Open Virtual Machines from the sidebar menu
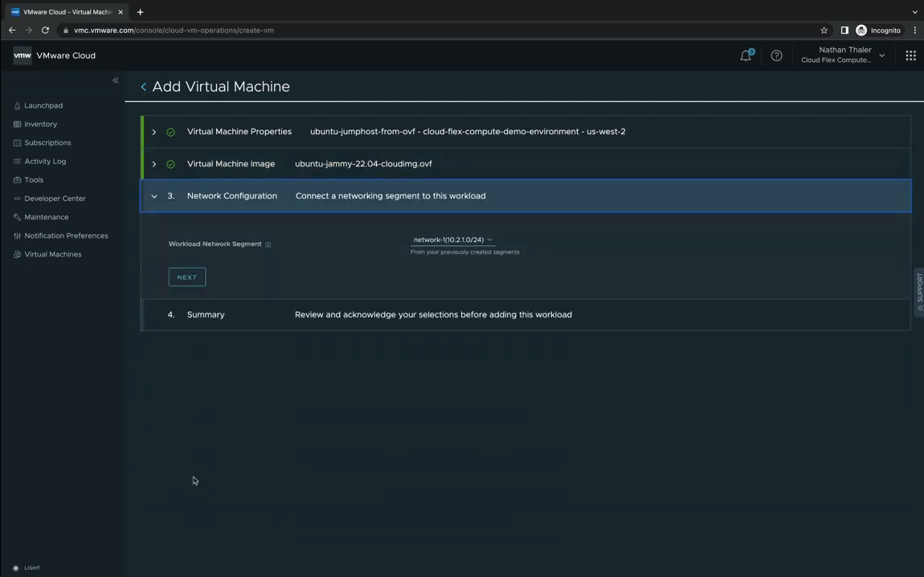The height and width of the screenshot is (577, 924). point(53,254)
